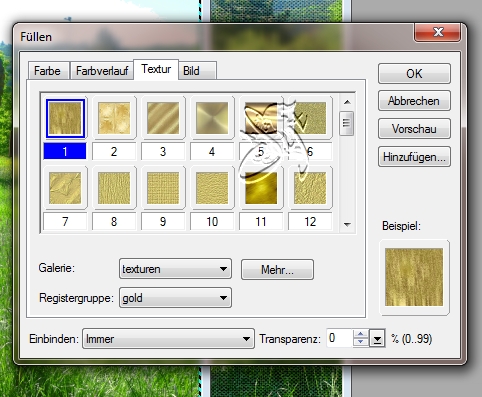Click texture number label 4
482x397 pixels.
(x=212, y=151)
